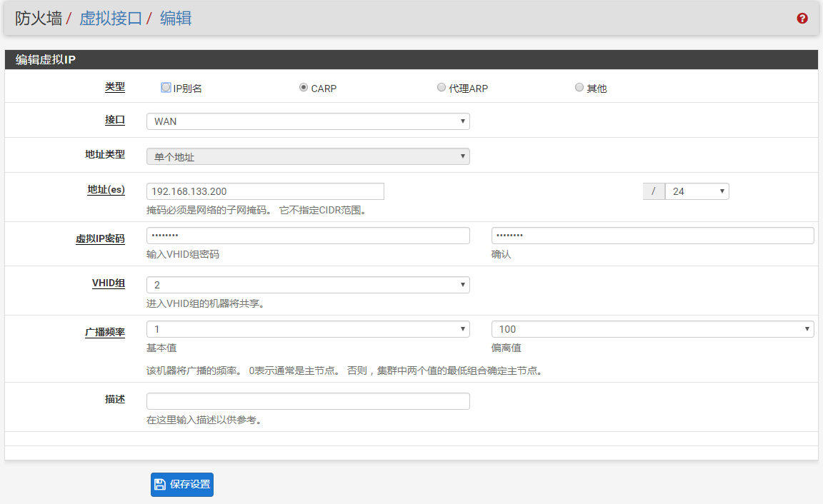The image size is (823, 504).
Task: Select the IP别名 radio button
Action: [x=166, y=88]
